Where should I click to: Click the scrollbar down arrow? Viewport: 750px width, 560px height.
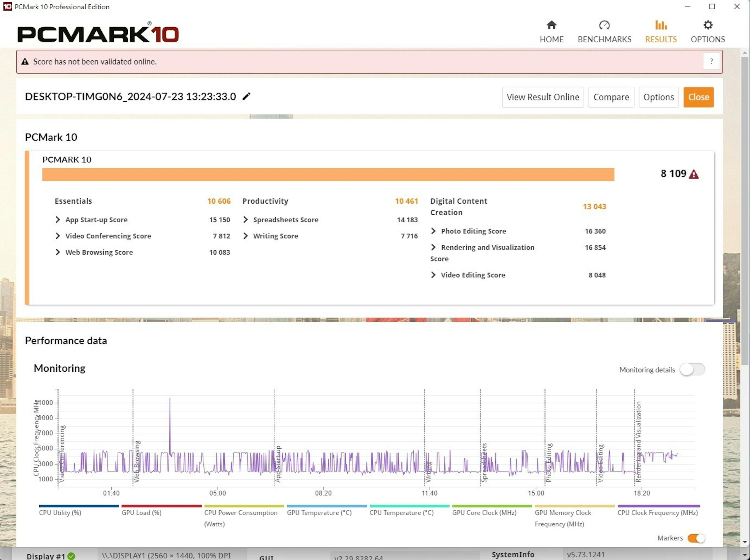click(744, 542)
